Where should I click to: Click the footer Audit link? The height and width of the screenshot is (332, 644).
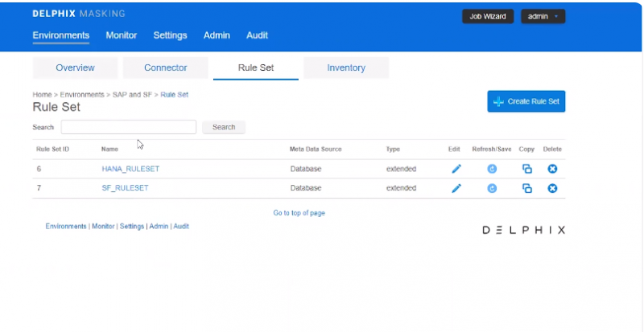coord(181,226)
